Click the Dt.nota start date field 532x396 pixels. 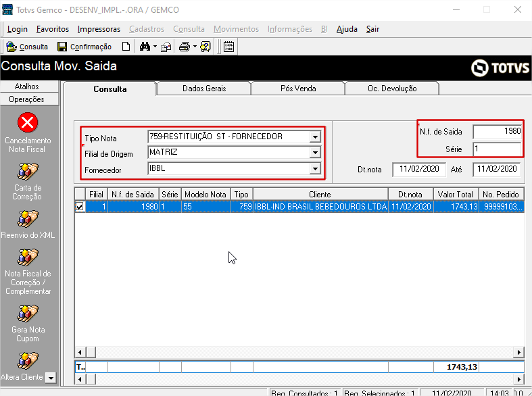419,169
